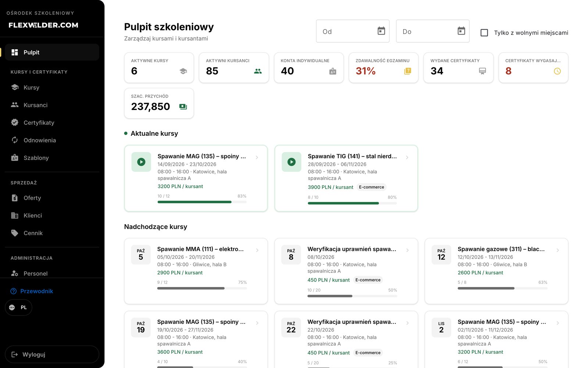Screen dimensions: 588x368
Task: Open Klienci in the sidebar
Action: (52, 215)
